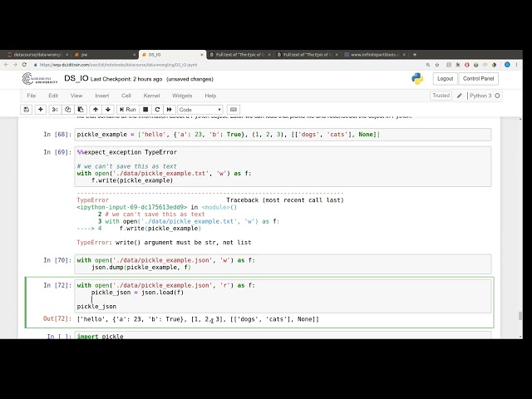The height and width of the screenshot is (399, 532).
Task: Bookmark this page with the star icon
Action: (437, 65)
